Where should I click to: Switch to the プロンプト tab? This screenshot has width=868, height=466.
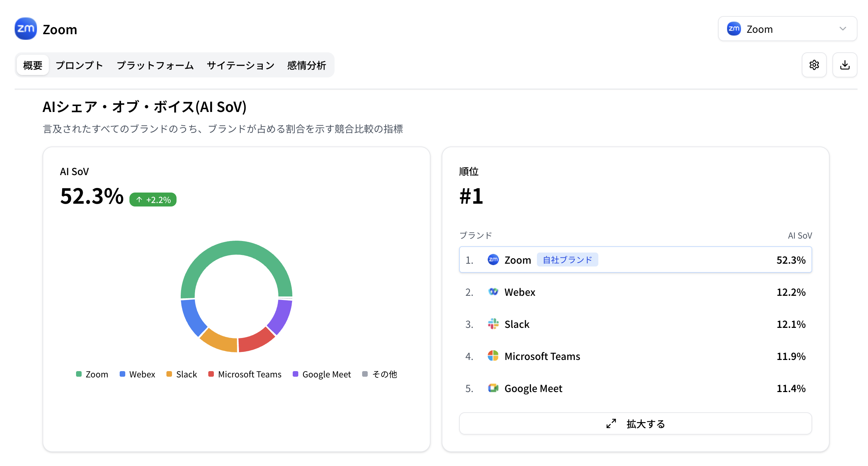pos(80,65)
